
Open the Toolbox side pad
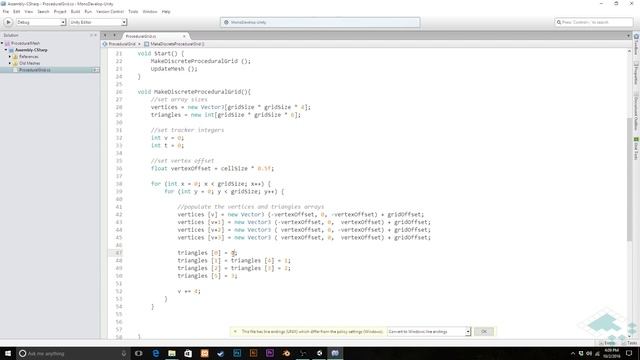(x=636, y=44)
